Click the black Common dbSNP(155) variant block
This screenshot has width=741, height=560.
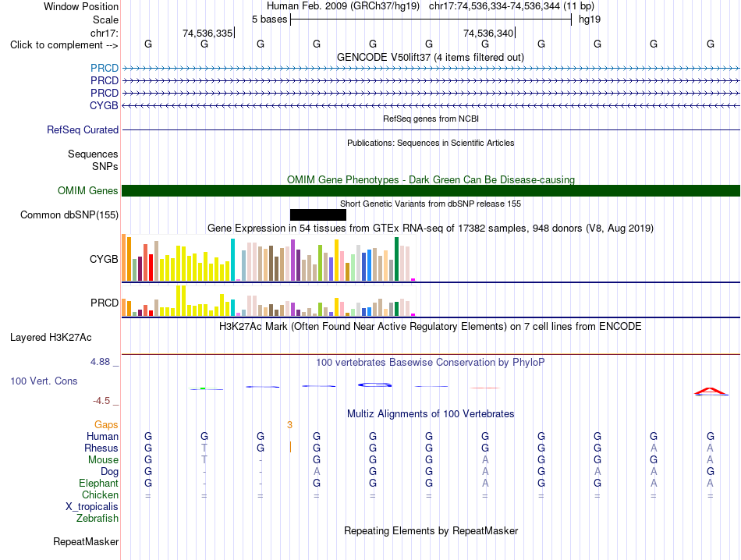318,215
